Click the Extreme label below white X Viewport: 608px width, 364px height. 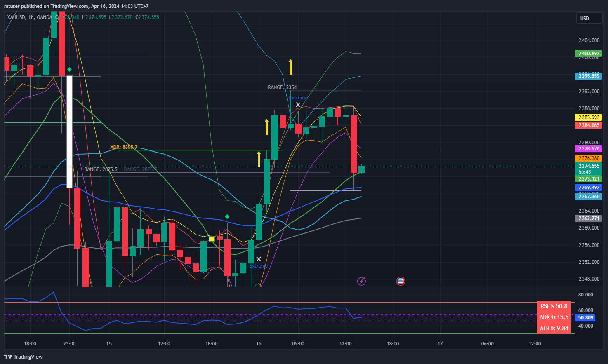pyautogui.click(x=259, y=266)
